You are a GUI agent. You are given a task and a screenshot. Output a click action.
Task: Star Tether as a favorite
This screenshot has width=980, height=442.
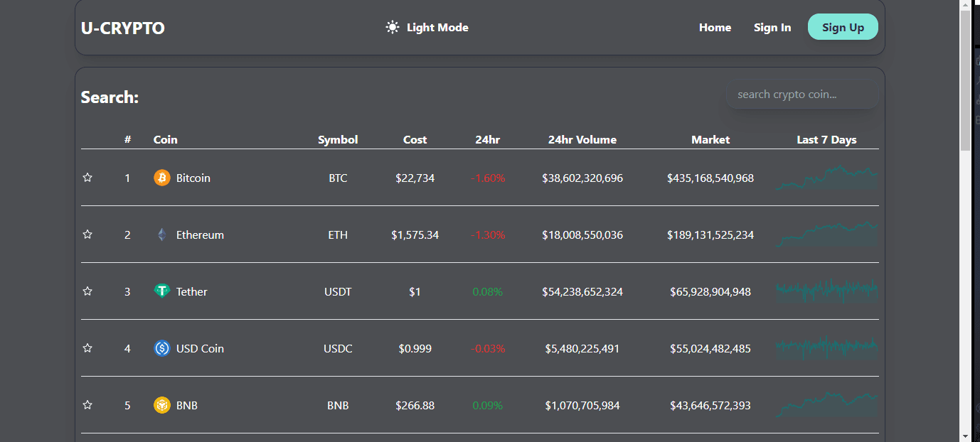click(x=87, y=291)
